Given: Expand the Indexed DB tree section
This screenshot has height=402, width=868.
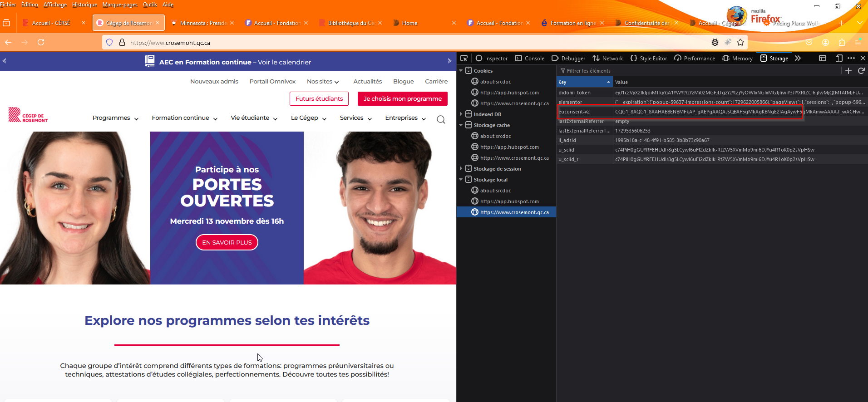Looking at the screenshot, I should (x=461, y=114).
